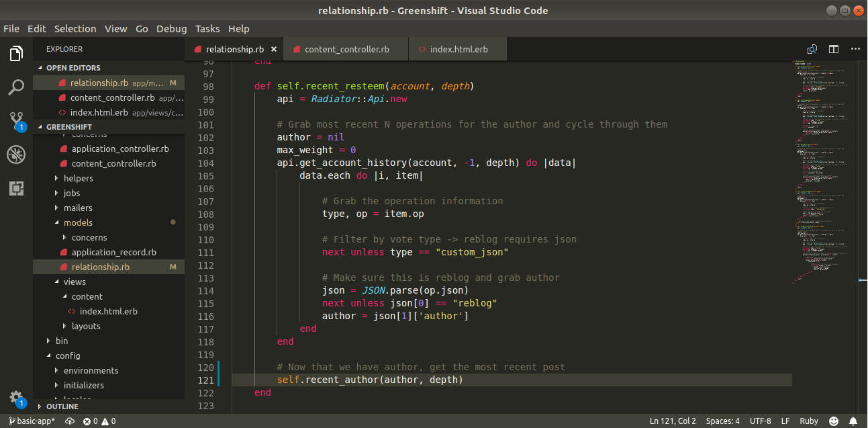Open the editor More Actions ellipsis
The height and width of the screenshot is (428, 868).
coord(855,49)
